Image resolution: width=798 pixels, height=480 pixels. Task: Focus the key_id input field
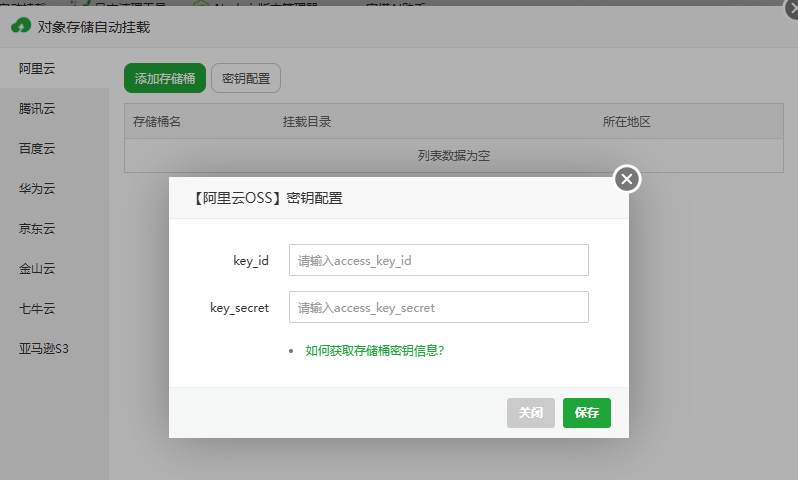438,260
